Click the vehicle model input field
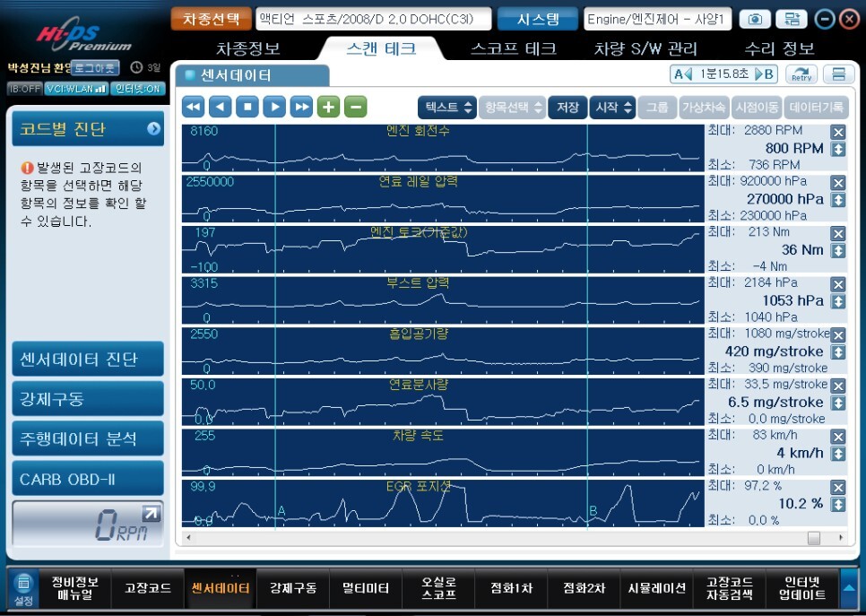Viewport: 866px width, 616px height. [x=373, y=20]
